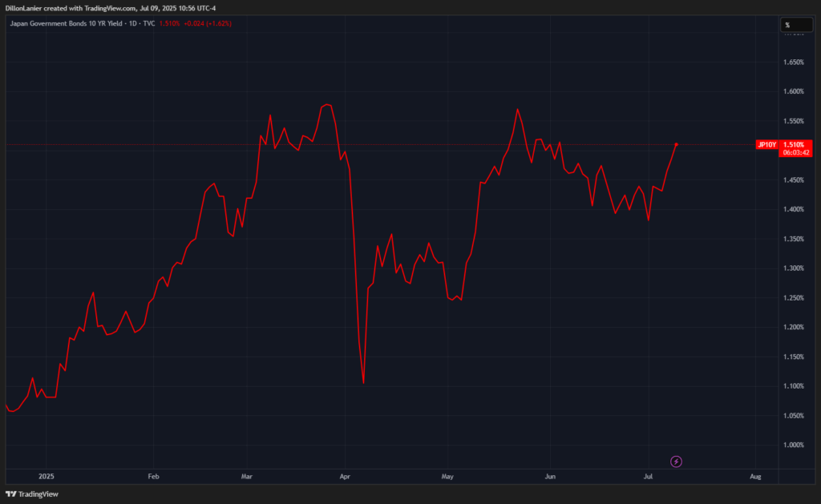Viewport: 821px width, 504px height.
Task: Click the 2025 year label on time axis
Action: 46,476
